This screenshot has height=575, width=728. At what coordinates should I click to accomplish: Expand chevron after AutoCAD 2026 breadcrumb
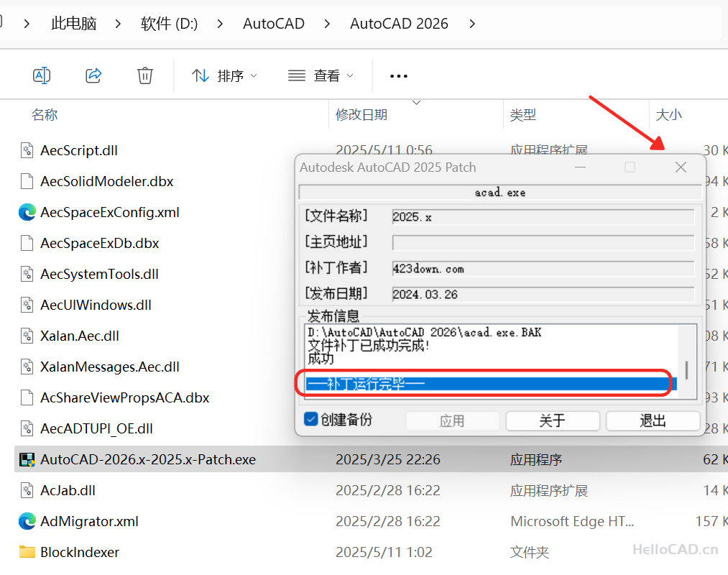click(x=472, y=24)
